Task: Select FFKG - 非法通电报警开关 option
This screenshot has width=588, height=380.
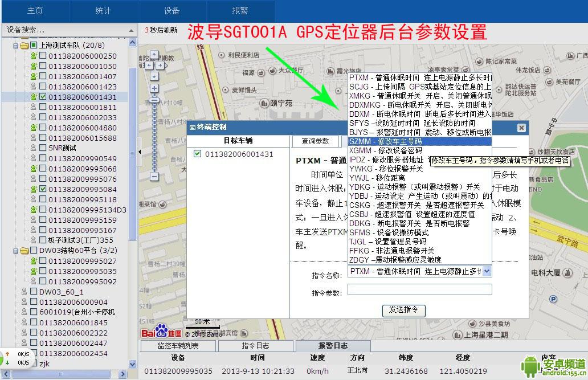Action: 419,251
